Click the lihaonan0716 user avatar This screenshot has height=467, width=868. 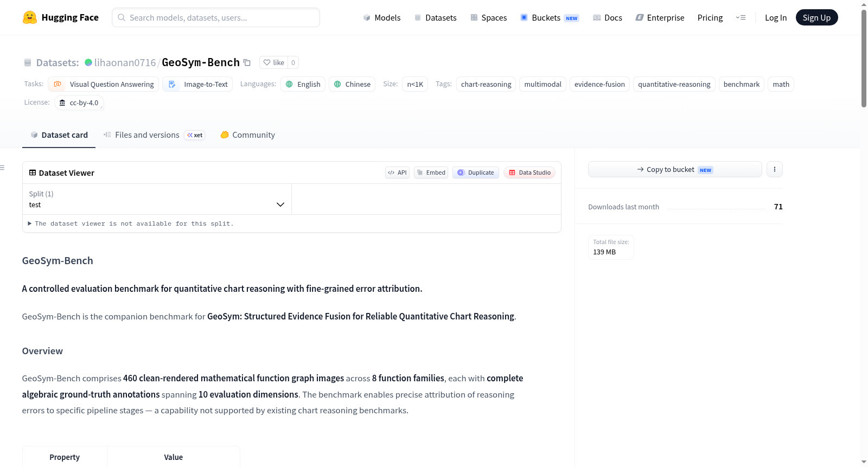tap(88, 62)
